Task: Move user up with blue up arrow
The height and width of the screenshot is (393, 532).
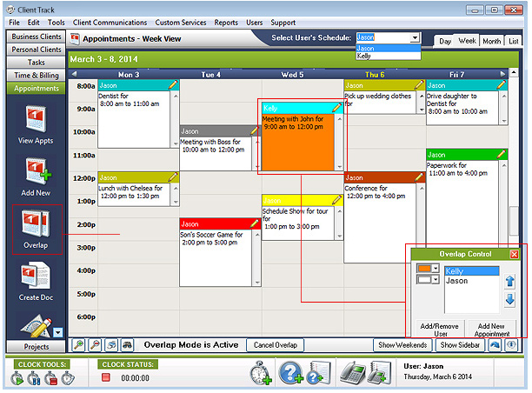Action: (x=510, y=281)
